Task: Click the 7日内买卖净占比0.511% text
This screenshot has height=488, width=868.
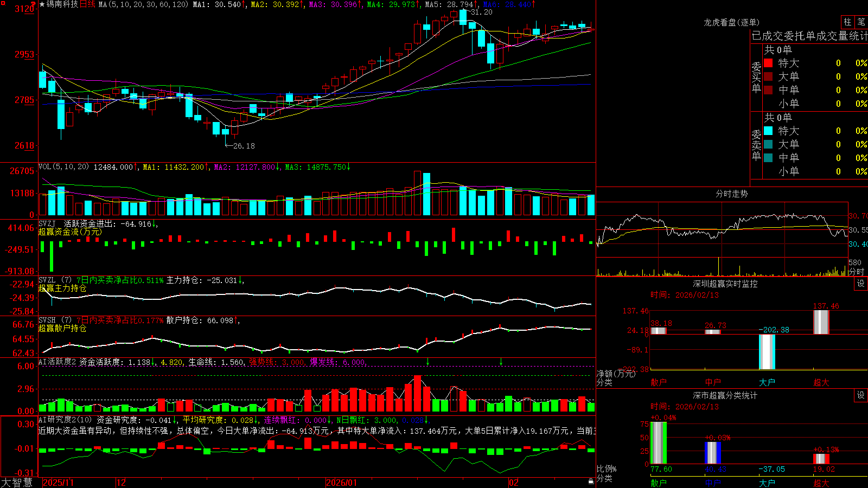Action: coord(120,280)
